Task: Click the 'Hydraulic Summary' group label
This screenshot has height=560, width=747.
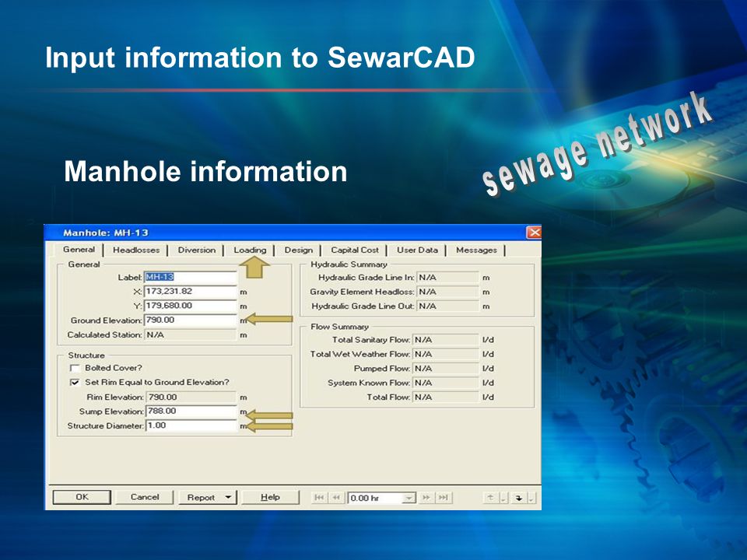Action: pyautogui.click(x=349, y=264)
